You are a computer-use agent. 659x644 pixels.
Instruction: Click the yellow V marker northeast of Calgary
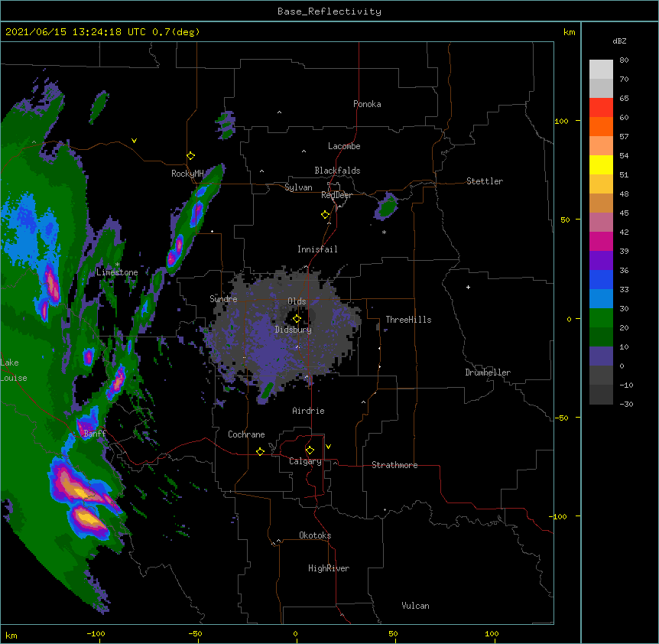328,447
